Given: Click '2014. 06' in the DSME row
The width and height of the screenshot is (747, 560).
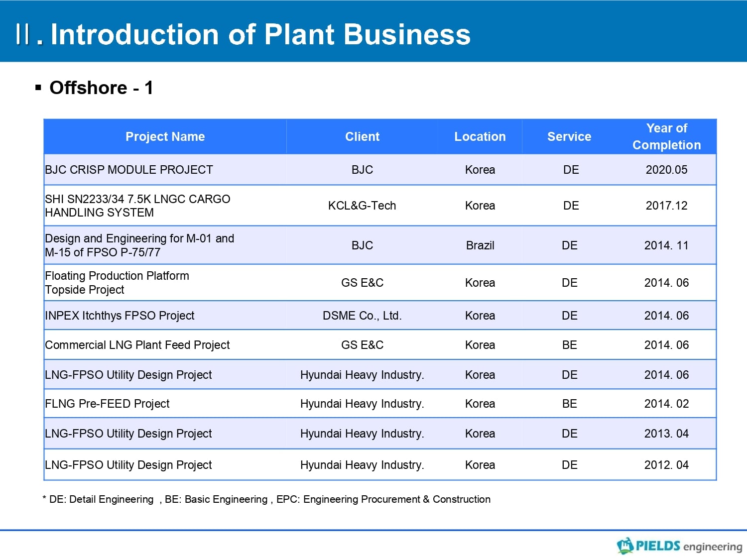Looking at the screenshot, I should [x=666, y=316].
